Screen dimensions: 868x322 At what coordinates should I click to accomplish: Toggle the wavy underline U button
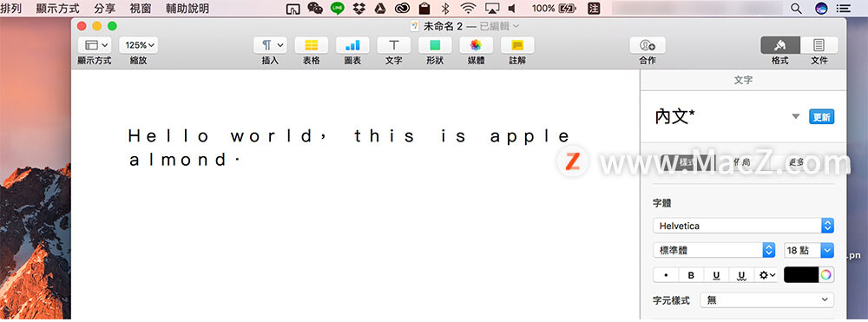[741, 275]
